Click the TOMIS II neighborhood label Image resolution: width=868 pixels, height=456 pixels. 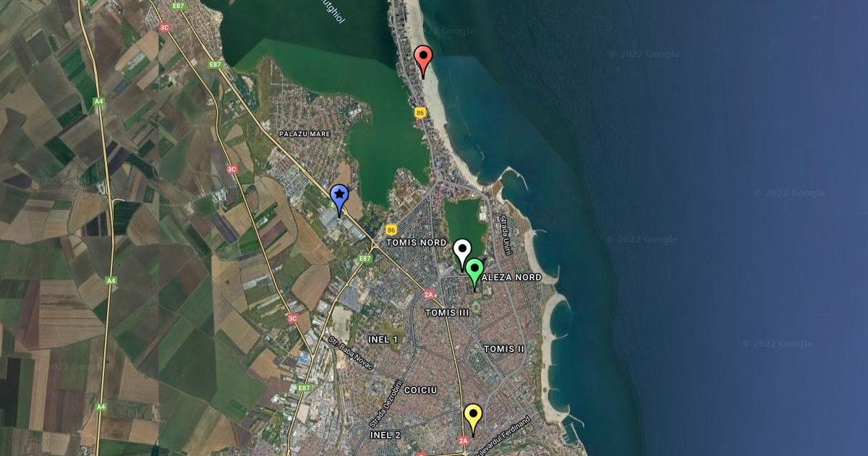click(504, 349)
